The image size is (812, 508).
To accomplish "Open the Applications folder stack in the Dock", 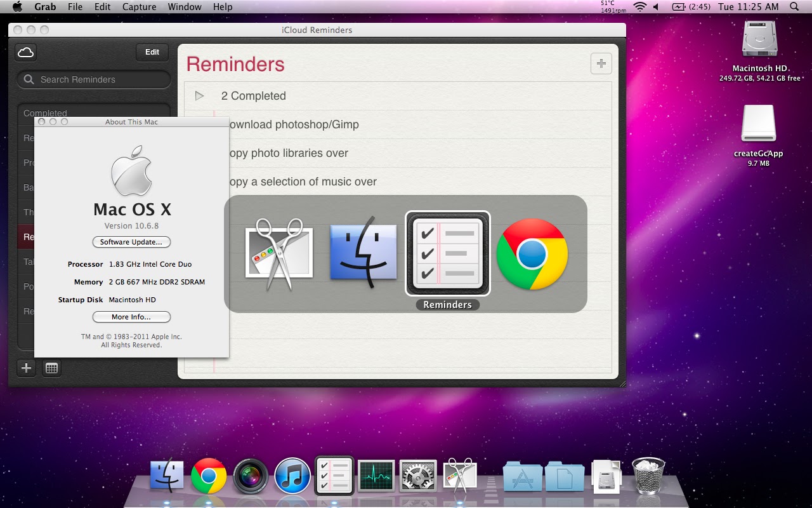I will pyautogui.click(x=522, y=476).
